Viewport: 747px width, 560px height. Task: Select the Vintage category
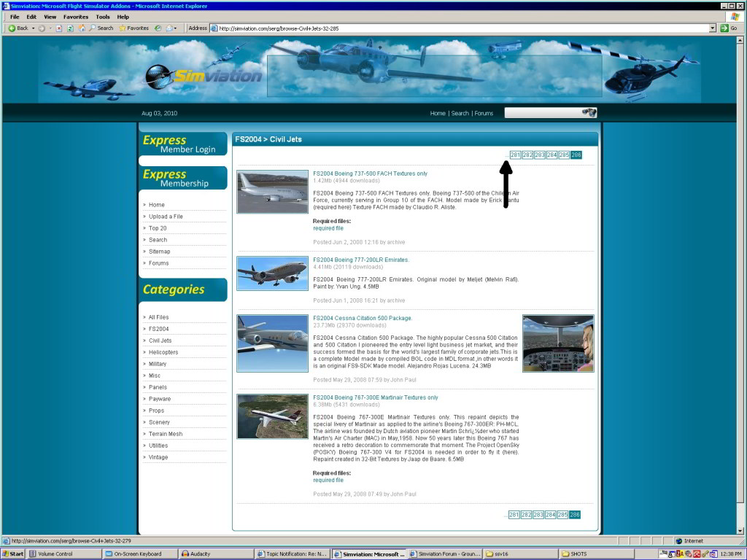point(158,457)
